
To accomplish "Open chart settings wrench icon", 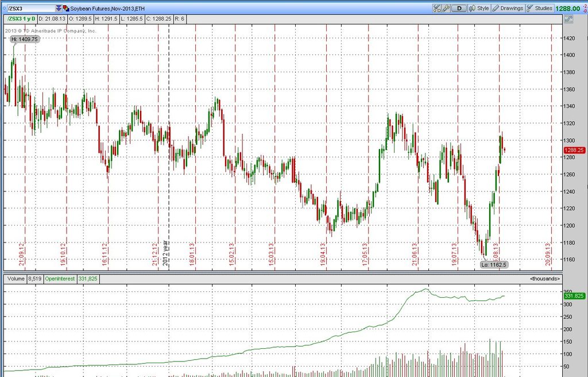I will [x=445, y=9].
